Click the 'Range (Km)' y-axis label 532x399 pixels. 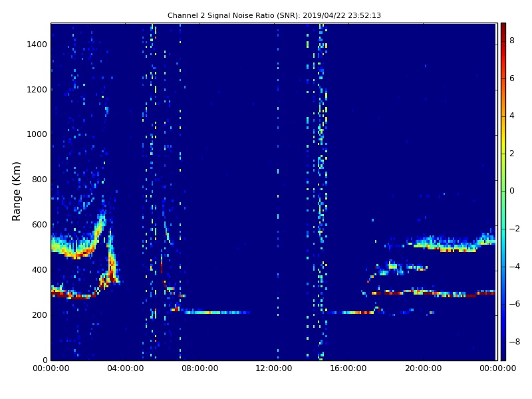pyautogui.click(x=16, y=192)
